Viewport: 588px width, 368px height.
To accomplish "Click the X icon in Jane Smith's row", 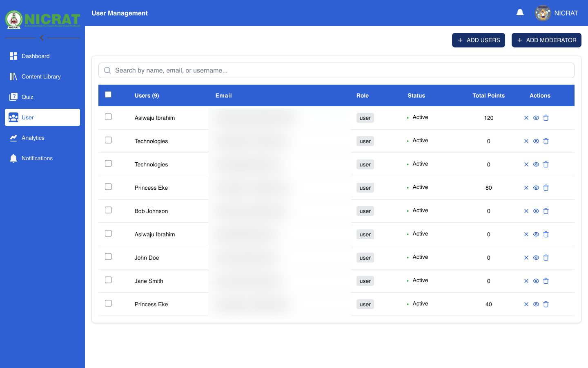I will pos(526,281).
